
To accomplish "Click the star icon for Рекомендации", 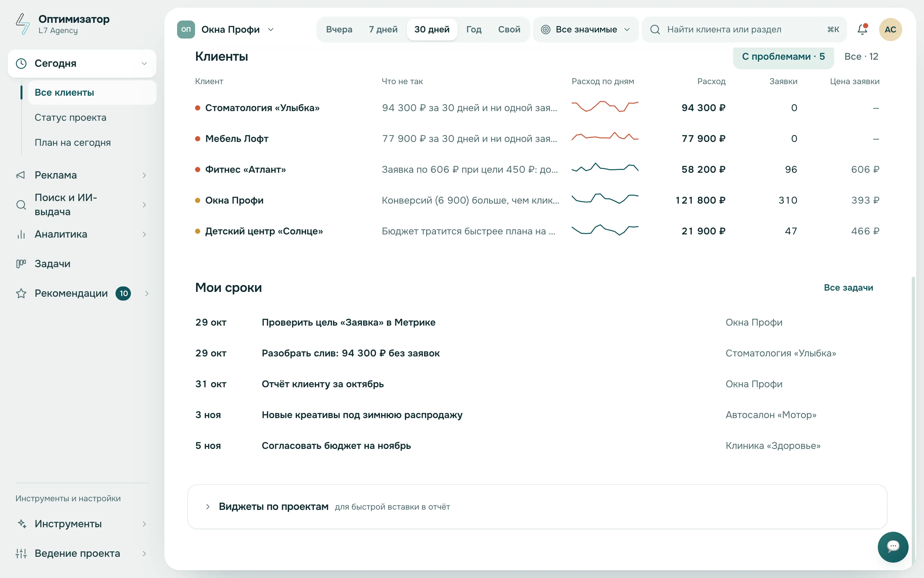I will pos(21,293).
